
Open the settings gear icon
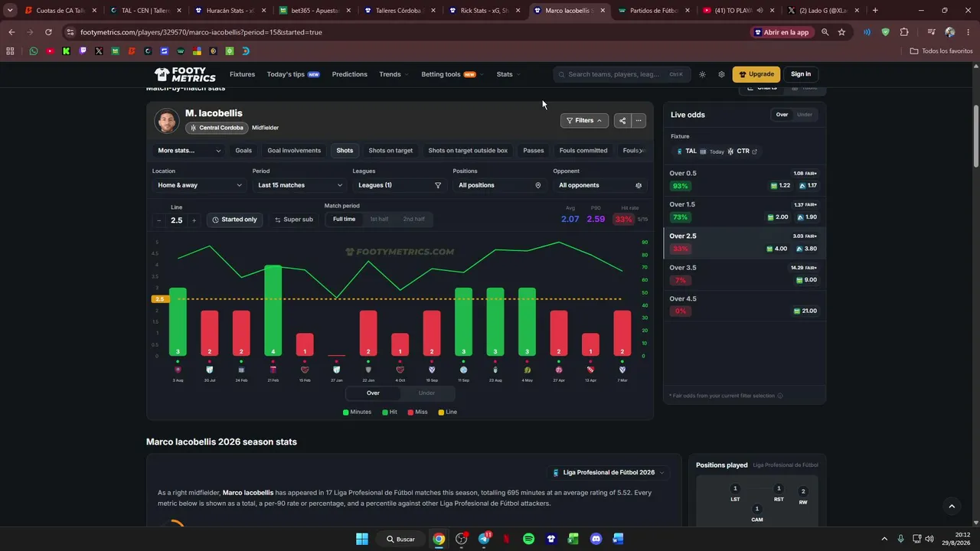click(721, 74)
